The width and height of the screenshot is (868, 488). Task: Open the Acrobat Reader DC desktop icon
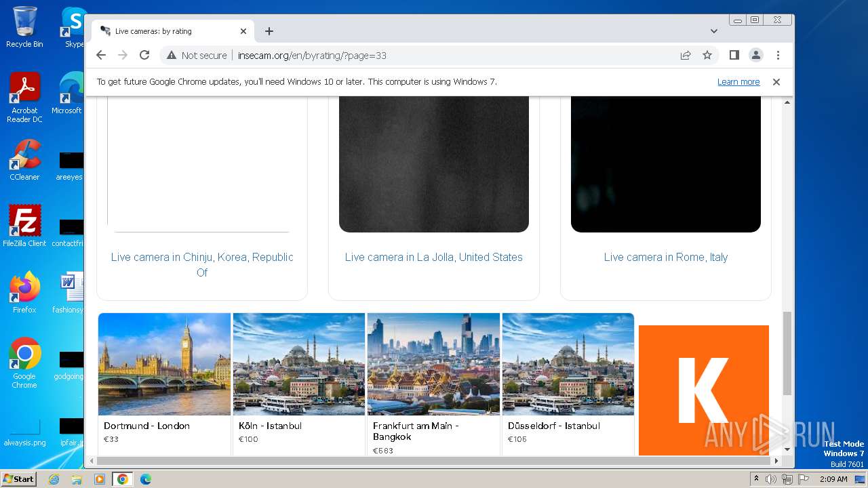[x=24, y=98]
